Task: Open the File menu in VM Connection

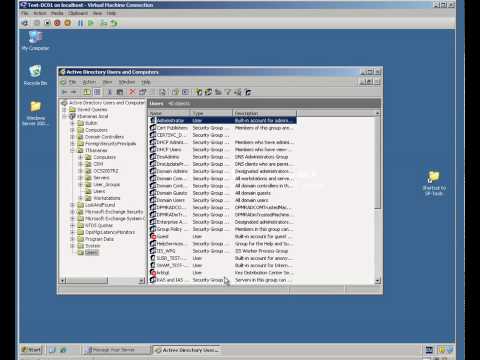Action: 25,13
